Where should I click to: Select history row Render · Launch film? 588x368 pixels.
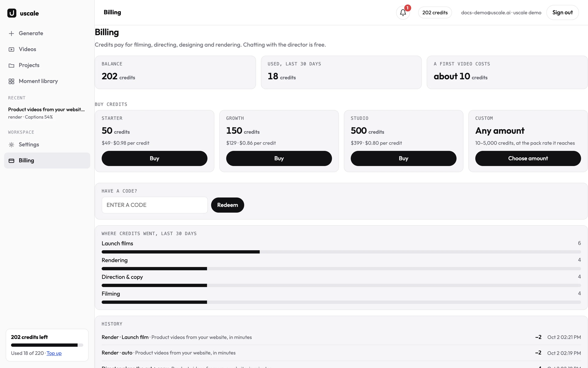(x=341, y=337)
